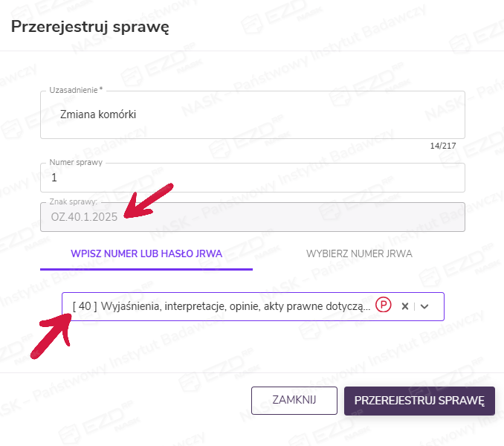Click into the Numer sprawy field
Image resolution: width=504 pixels, height=446 pixels.
coord(253,178)
